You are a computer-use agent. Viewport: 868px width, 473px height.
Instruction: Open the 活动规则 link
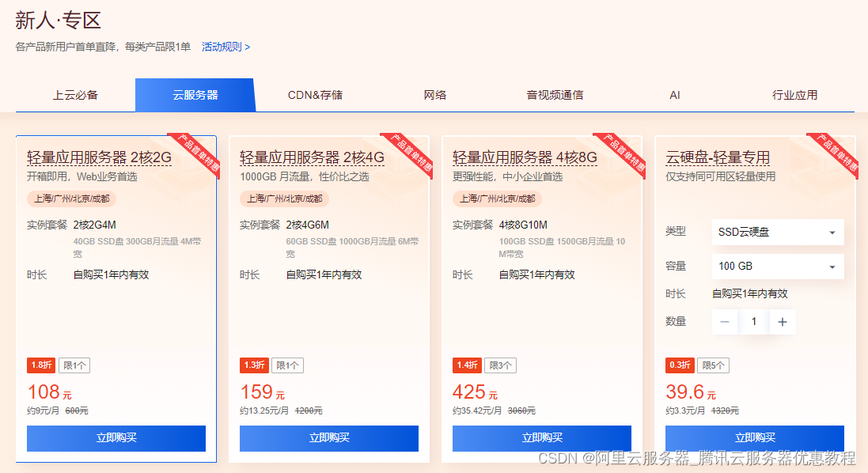(226, 47)
